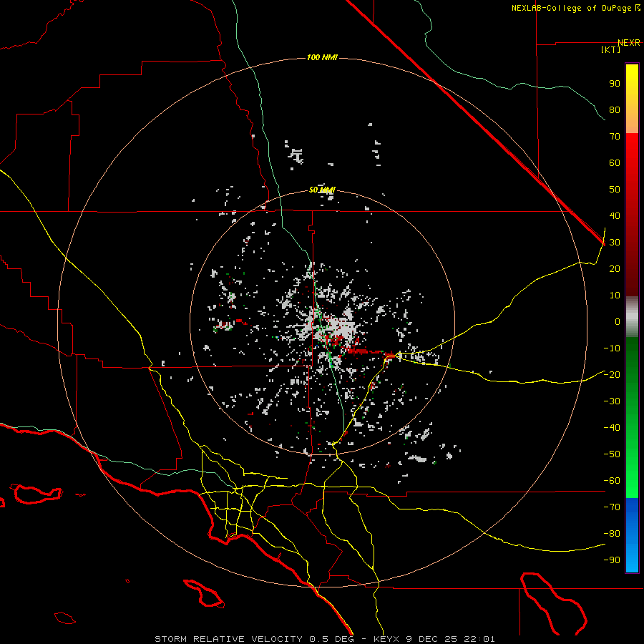Click the -40 value on the color scale

[612, 428]
